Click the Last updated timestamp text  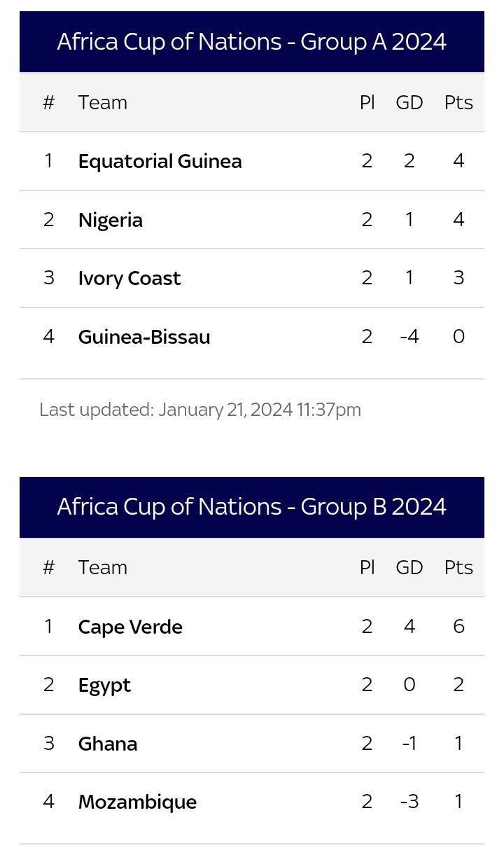point(200,410)
